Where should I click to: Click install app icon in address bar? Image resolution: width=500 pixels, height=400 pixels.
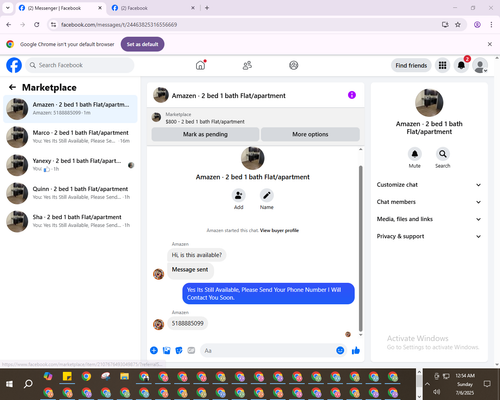(x=445, y=25)
